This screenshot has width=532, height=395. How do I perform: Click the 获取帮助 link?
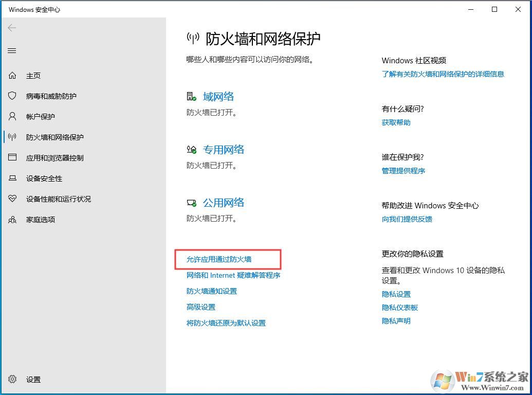click(x=395, y=122)
